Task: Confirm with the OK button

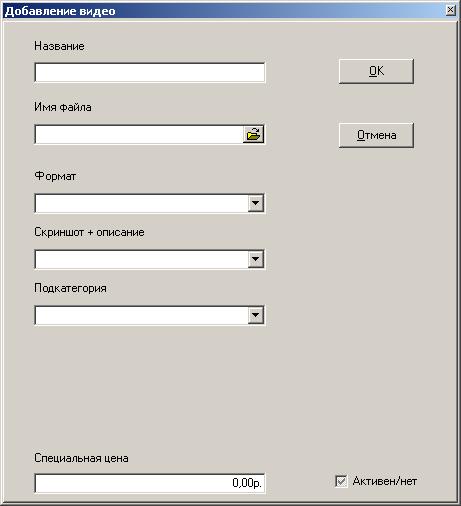Action: tap(376, 71)
